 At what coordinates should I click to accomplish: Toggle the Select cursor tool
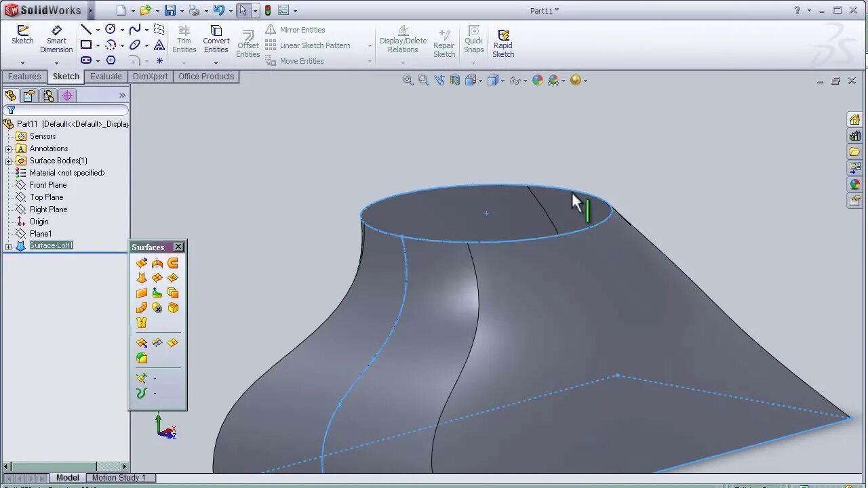click(x=243, y=10)
